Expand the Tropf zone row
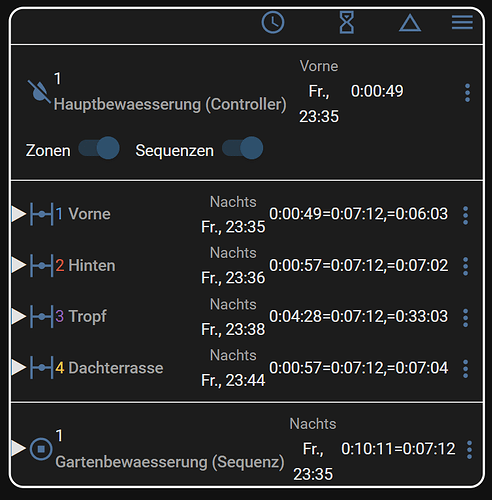The image size is (492, 500). click(18, 316)
